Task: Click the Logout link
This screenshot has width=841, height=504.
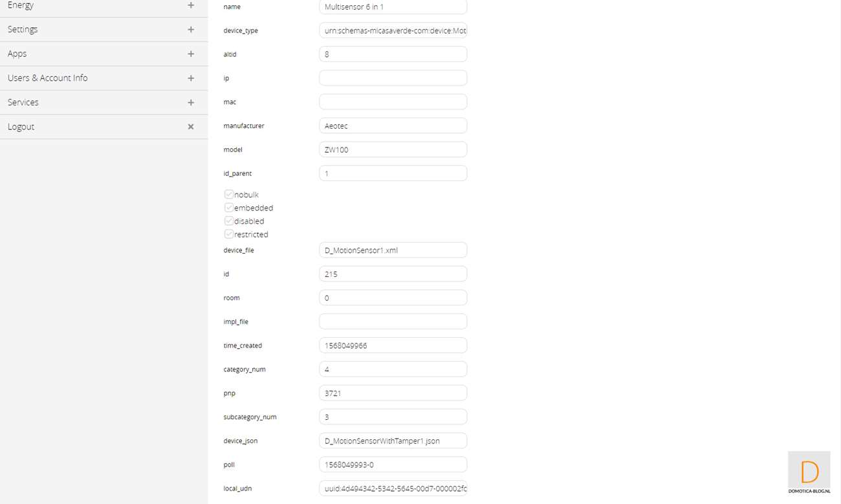Action: [21, 127]
